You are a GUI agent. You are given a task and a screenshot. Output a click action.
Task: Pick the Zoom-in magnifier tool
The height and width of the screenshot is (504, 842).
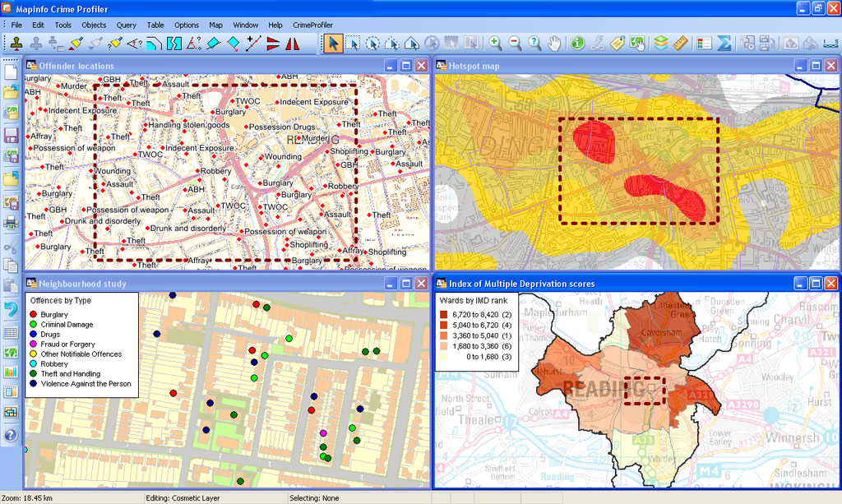pyautogui.click(x=495, y=44)
